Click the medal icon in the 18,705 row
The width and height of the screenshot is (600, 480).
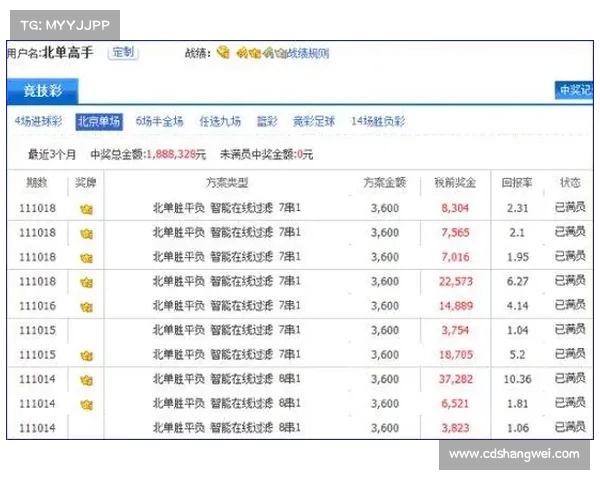click(x=86, y=356)
